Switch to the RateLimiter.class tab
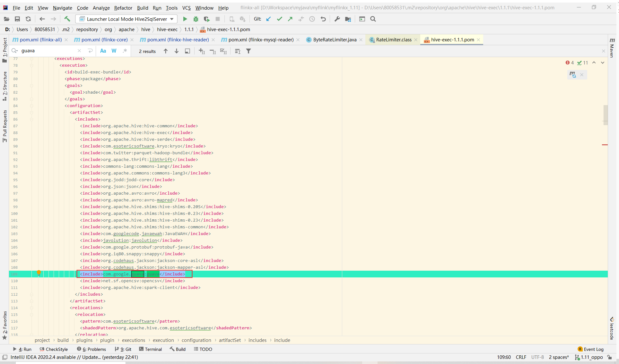The height and width of the screenshot is (364, 619). [394, 40]
